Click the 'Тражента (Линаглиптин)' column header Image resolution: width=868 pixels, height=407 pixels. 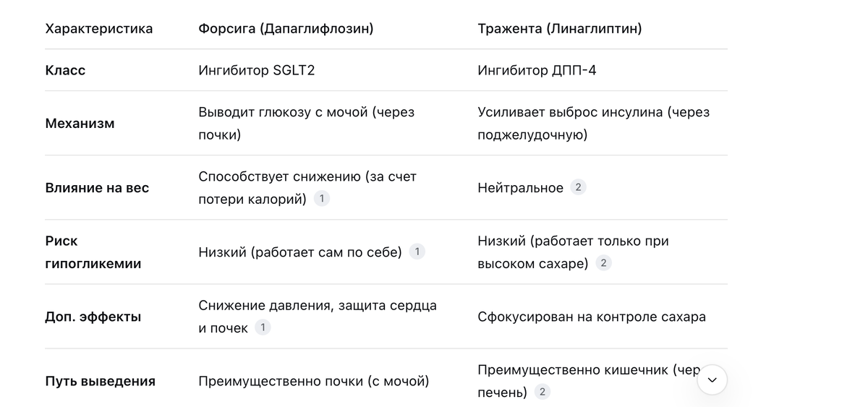[560, 29]
